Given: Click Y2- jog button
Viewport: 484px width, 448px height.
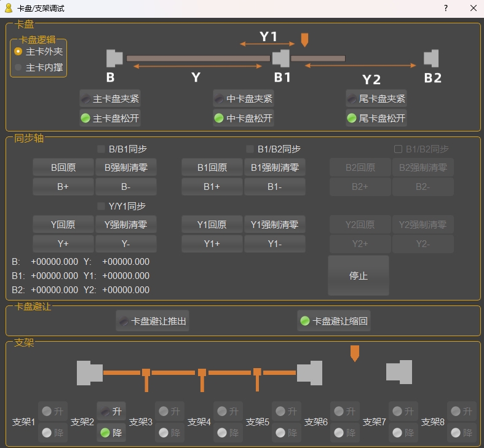Looking at the screenshot, I should coord(423,244).
